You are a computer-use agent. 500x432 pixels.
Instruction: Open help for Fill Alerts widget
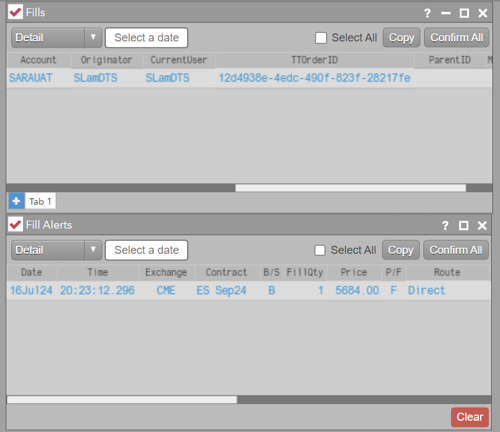(445, 226)
